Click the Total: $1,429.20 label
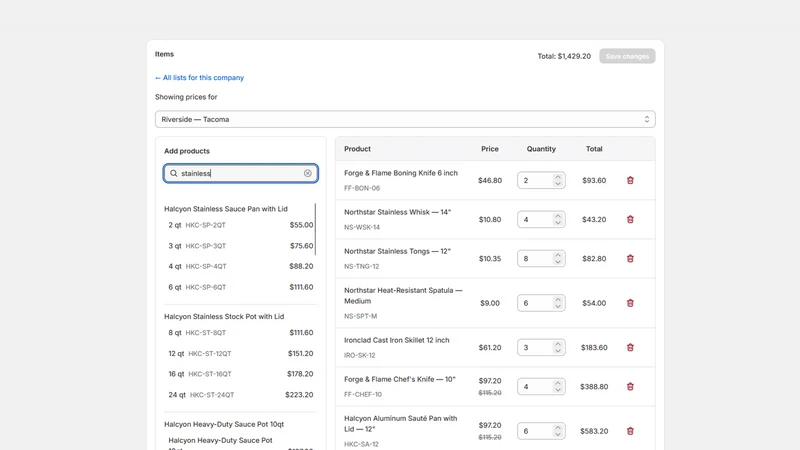This screenshot has height=450, width=800. pyautogui.click(x=564, y=56)
